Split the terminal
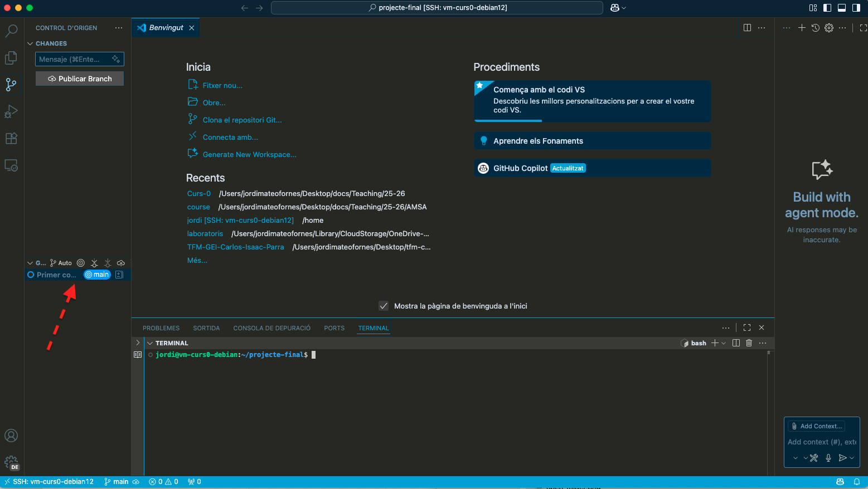 pyautogui.click(x=736, y=343)
